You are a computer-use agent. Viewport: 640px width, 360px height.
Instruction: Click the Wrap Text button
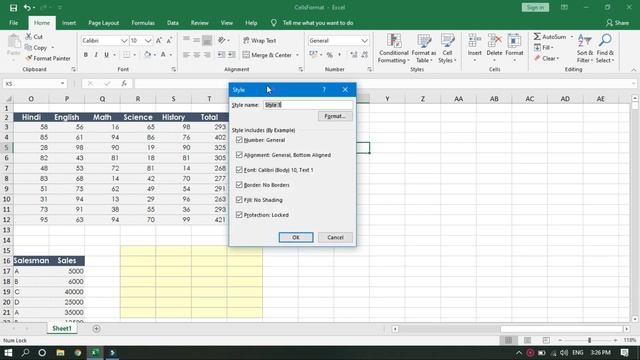pos(260,40)
